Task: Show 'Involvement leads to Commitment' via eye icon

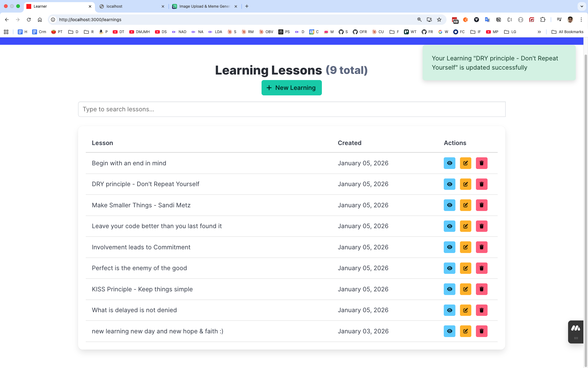Action: 449,247
